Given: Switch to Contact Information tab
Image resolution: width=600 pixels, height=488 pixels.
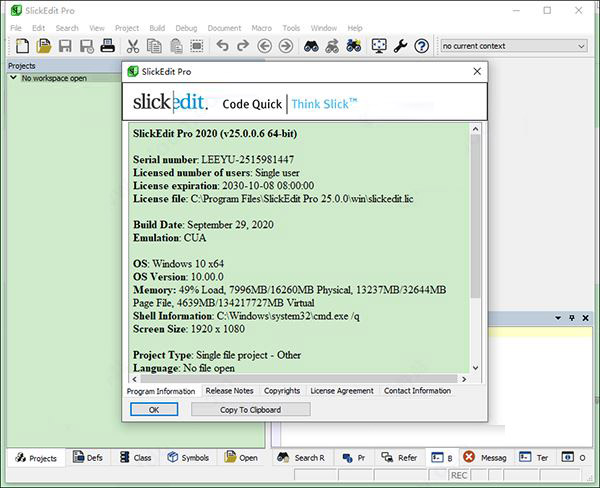Looking at the screenshot, I should point(417,391).
